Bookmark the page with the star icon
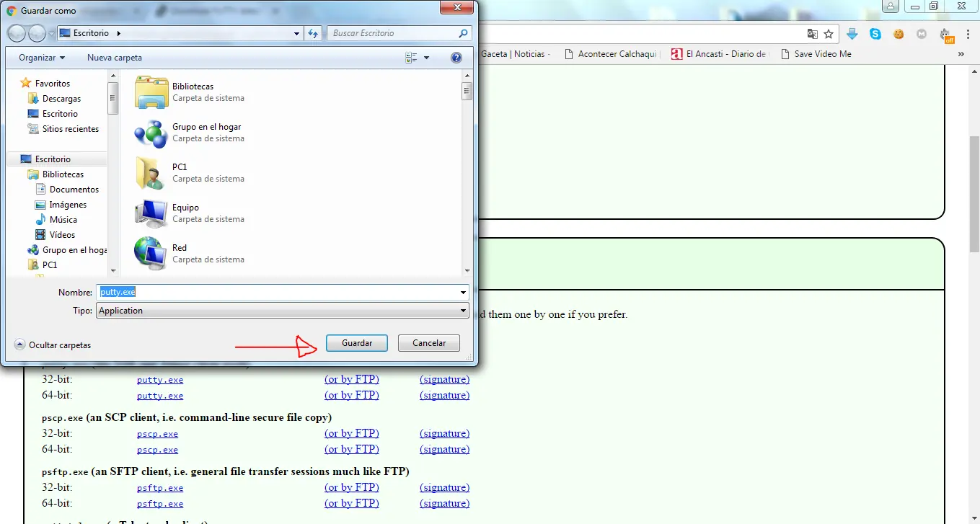The width and height of the screenshot is (980, 524). pyautogui.click(x=829, y=34)
